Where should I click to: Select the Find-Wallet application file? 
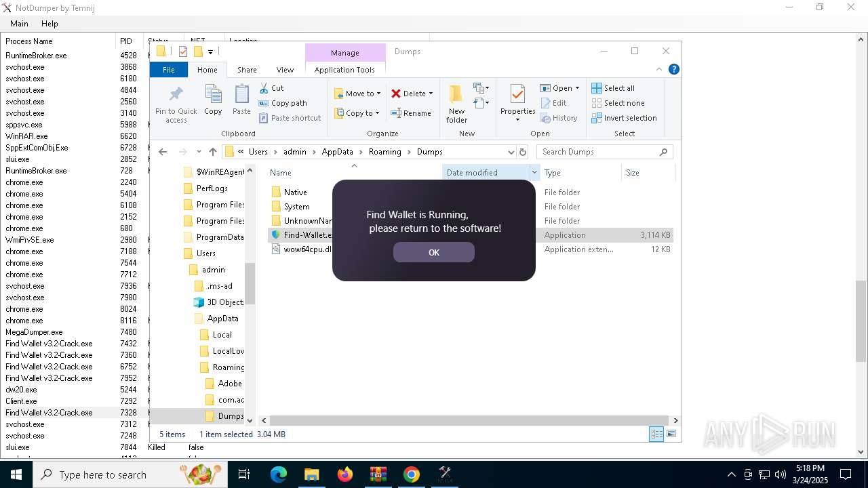pyautogui.click(x=300, y=235)
